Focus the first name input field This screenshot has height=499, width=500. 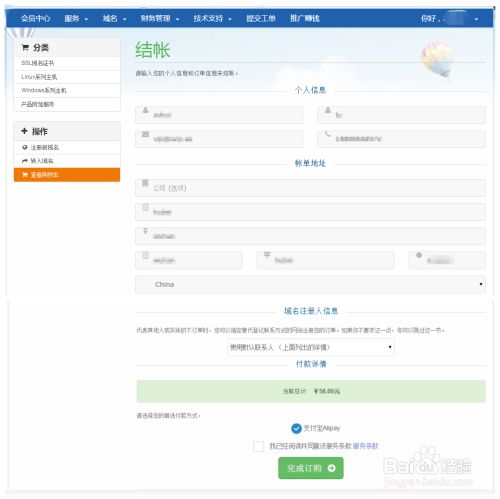point(219,115)
